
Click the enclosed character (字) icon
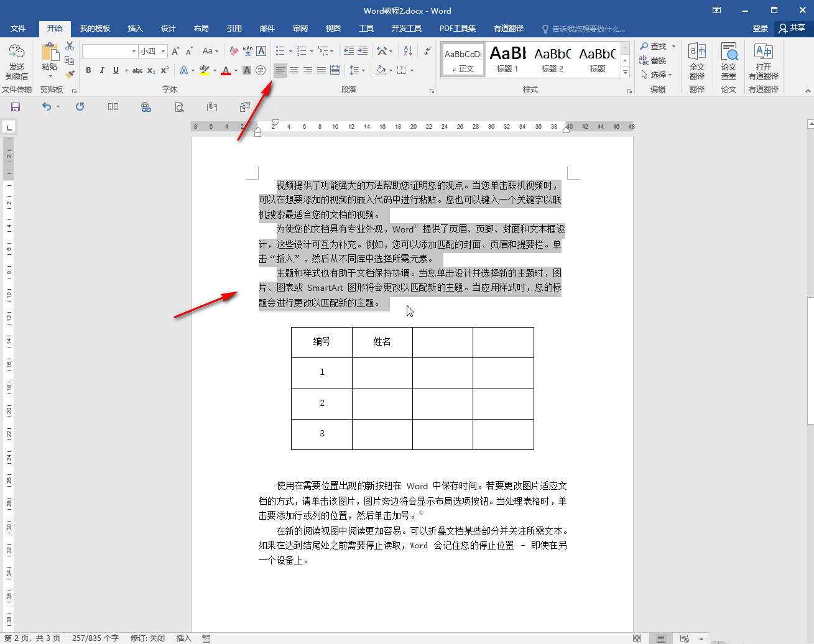click(x=261, y=70)
